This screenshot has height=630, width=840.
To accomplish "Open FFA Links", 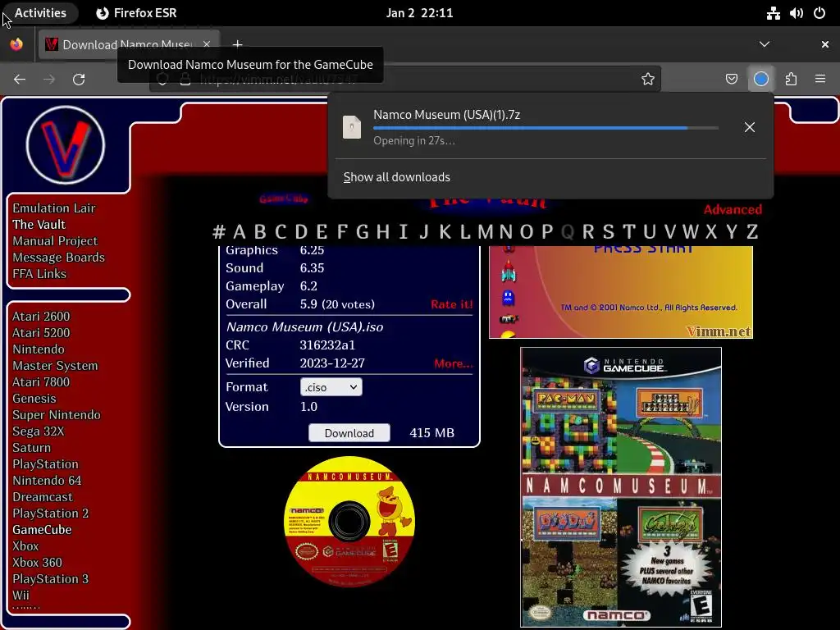I will pyautogui.click(x=39, y=274).
